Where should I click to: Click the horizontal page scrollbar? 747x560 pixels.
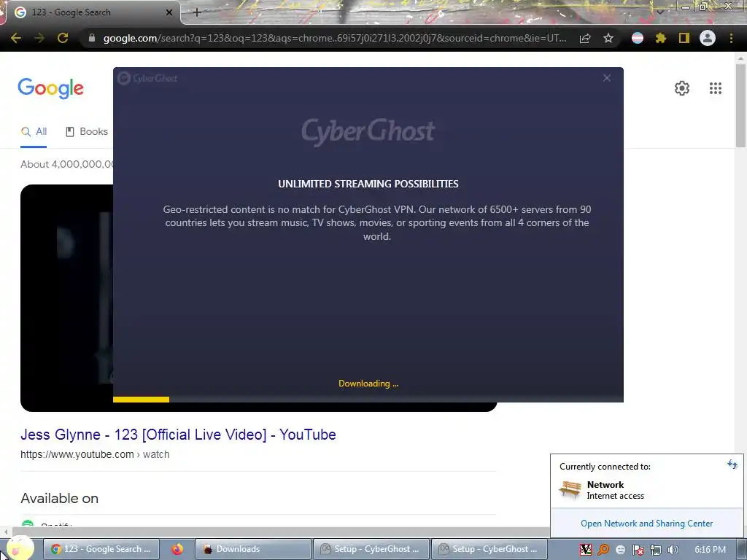pos(281,532)
